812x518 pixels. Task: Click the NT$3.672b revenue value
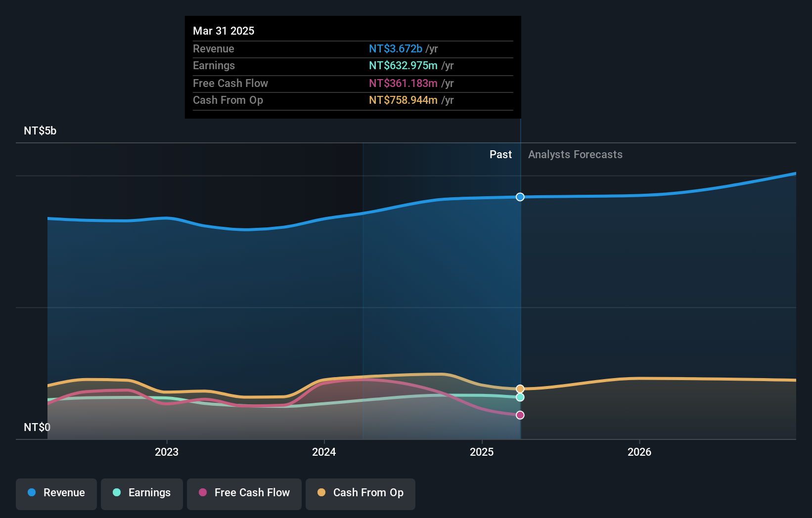(x=396, y=49)
